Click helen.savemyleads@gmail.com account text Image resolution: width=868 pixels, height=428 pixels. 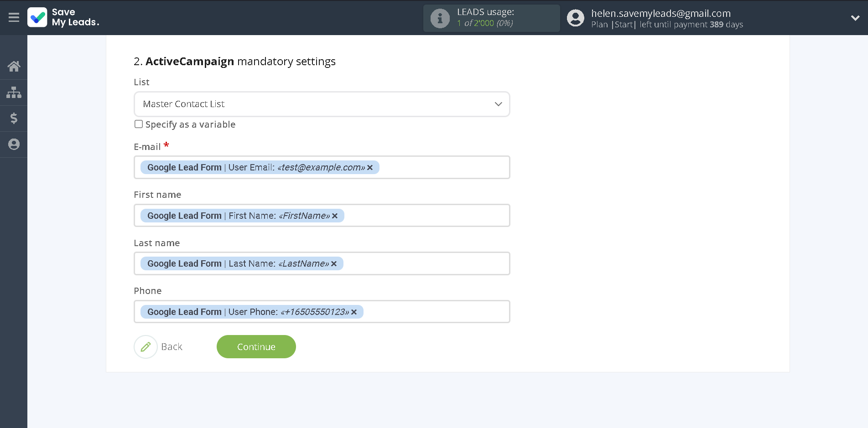(661, 13)
